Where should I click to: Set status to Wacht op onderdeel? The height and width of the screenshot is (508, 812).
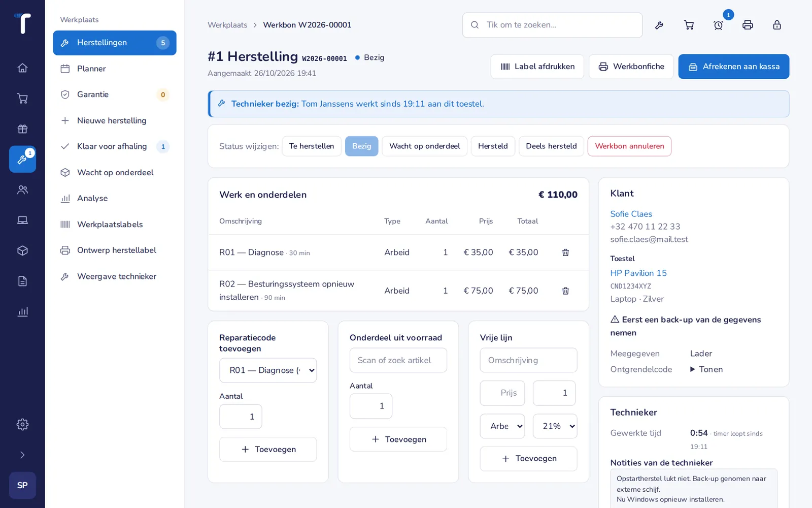point(425,146)
